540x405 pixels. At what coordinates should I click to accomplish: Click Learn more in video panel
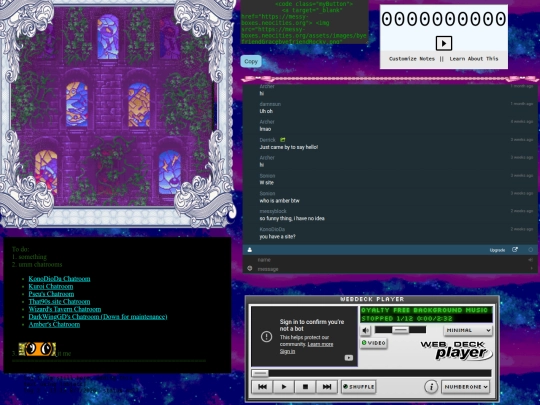tap(320, 344)
